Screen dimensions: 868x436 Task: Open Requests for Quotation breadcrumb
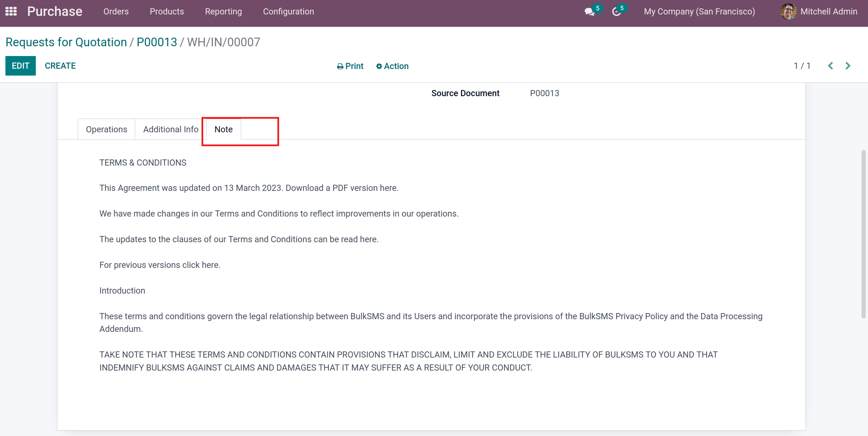[66, 42]
